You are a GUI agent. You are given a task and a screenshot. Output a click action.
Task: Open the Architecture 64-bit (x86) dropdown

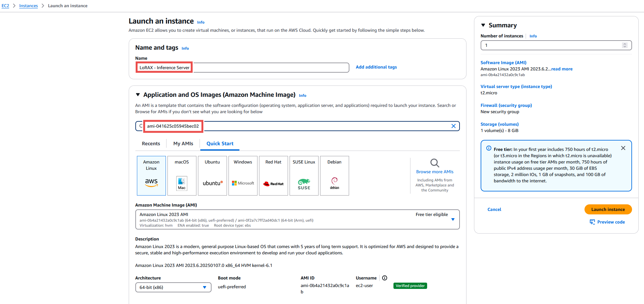click(173, 287)
